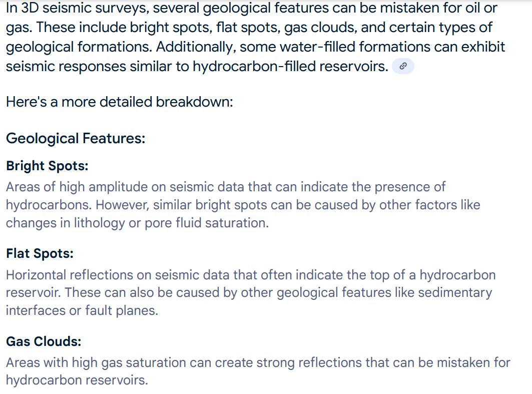Click 'Here's a more detailed breakdown:' line
532x394 pixels.
pos(120,102)
